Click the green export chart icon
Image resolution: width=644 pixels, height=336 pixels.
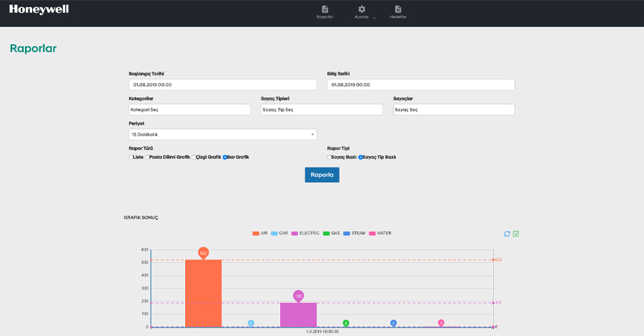click(x=516, y=234)
